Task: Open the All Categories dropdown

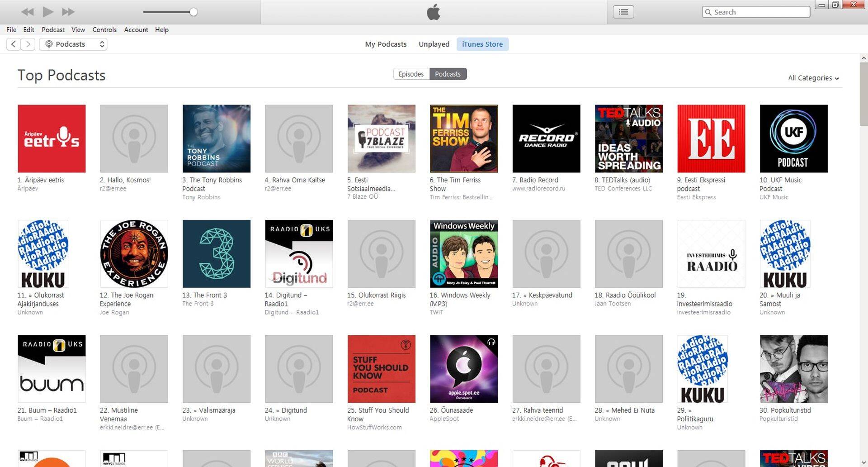Action: pos(812,78)
